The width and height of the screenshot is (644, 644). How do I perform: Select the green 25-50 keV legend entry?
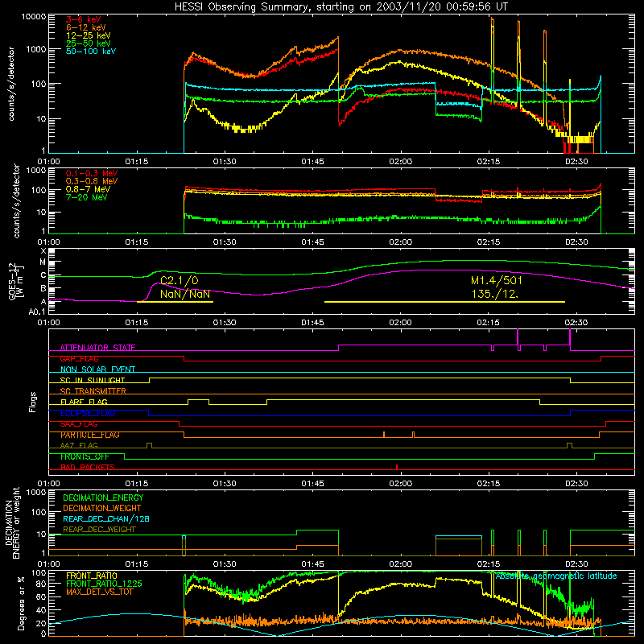pyautogui.click(x=89, y=43)
